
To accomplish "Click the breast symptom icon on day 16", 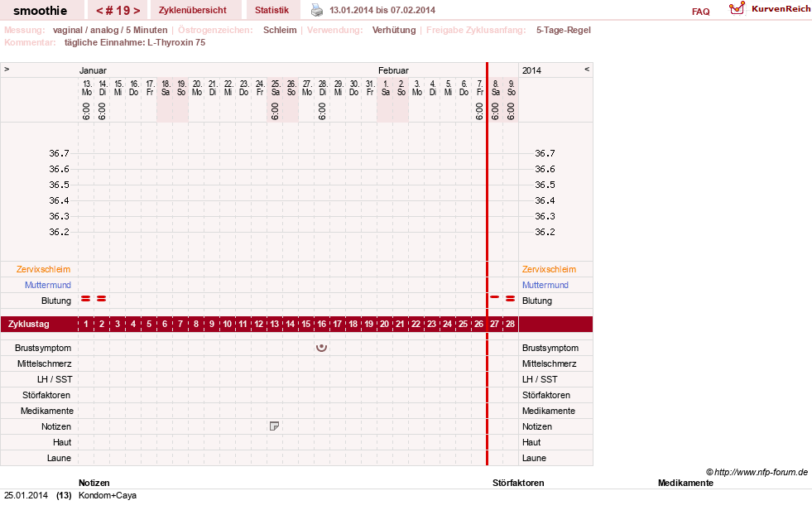I will pyautogui.click(x=322, y=348).
